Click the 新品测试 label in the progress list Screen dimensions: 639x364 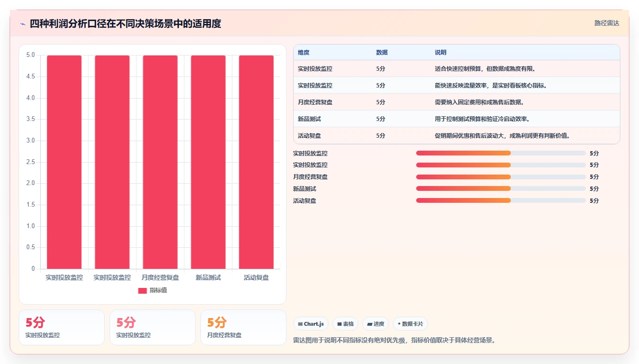pos(305,189)
